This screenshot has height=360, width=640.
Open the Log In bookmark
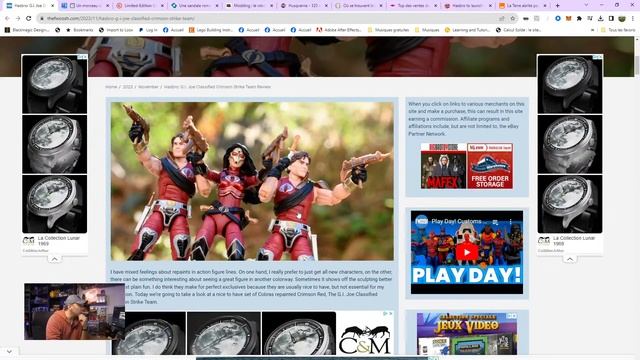click(148, 30)
